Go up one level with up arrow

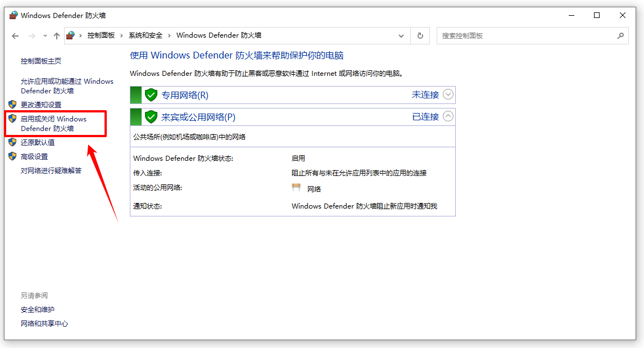click(x=57, y=36)
